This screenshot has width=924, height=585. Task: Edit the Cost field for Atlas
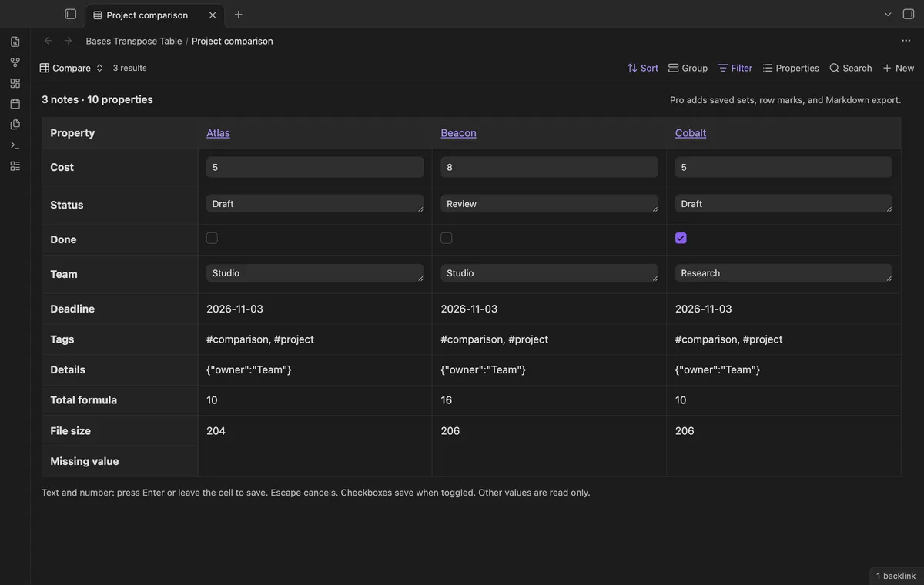point(315,167)
